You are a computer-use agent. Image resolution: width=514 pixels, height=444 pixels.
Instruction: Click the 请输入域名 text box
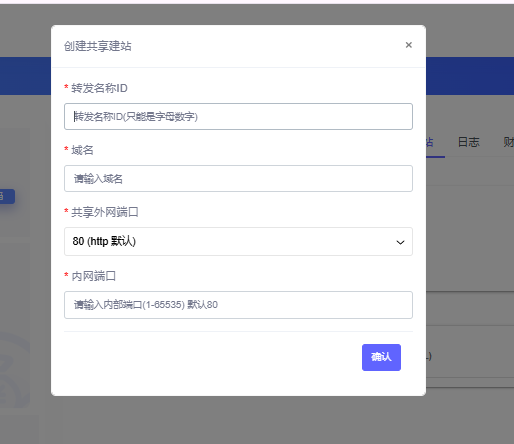238,178
